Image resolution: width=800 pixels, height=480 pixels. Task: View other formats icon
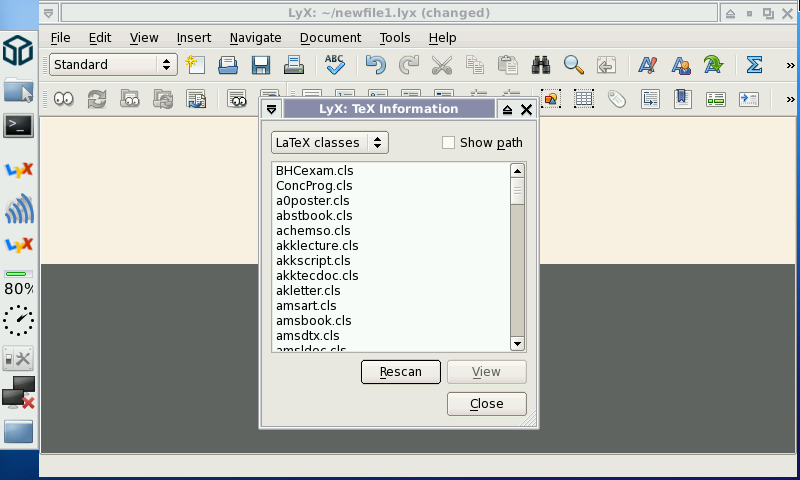pyautogui.click(x=237, y=98)
